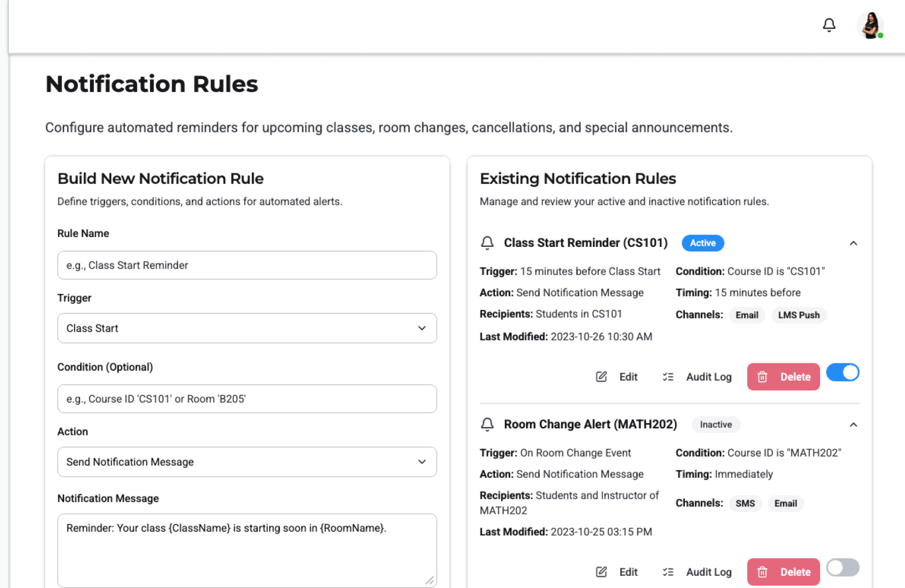The width and height of the screenshot is (905, 588).
Task: Click the LMS Push channel badge
Action: pyautogui.click(x=798, y=315)
